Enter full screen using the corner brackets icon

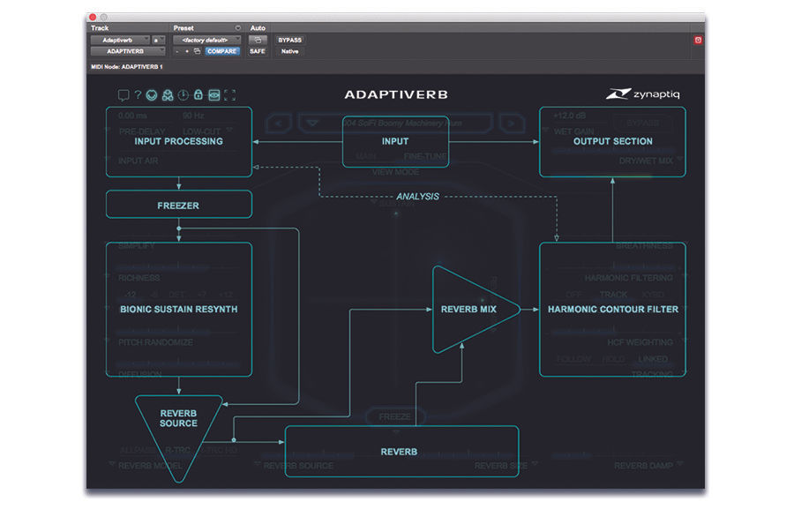231,94
